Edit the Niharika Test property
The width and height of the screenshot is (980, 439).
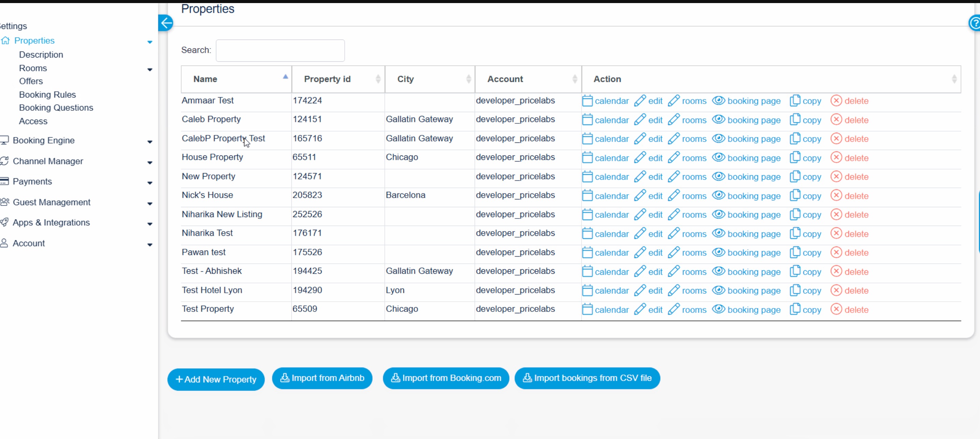[648, 234]
